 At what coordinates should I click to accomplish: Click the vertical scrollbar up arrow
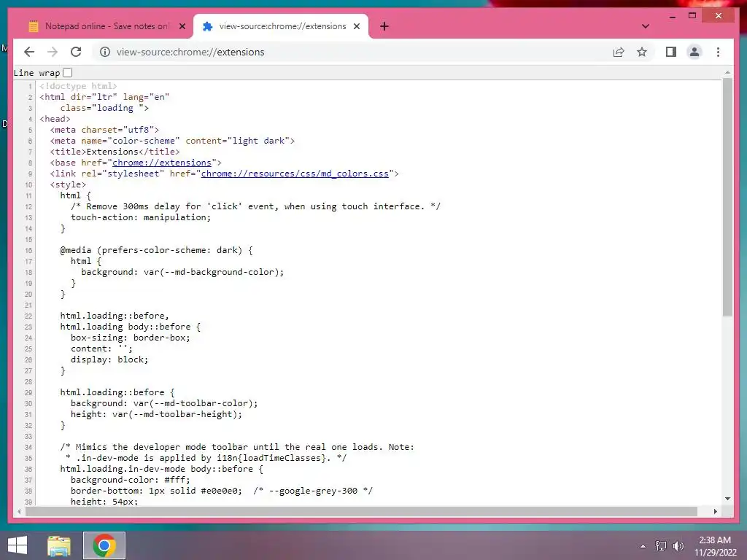click(x=727, y=72)
